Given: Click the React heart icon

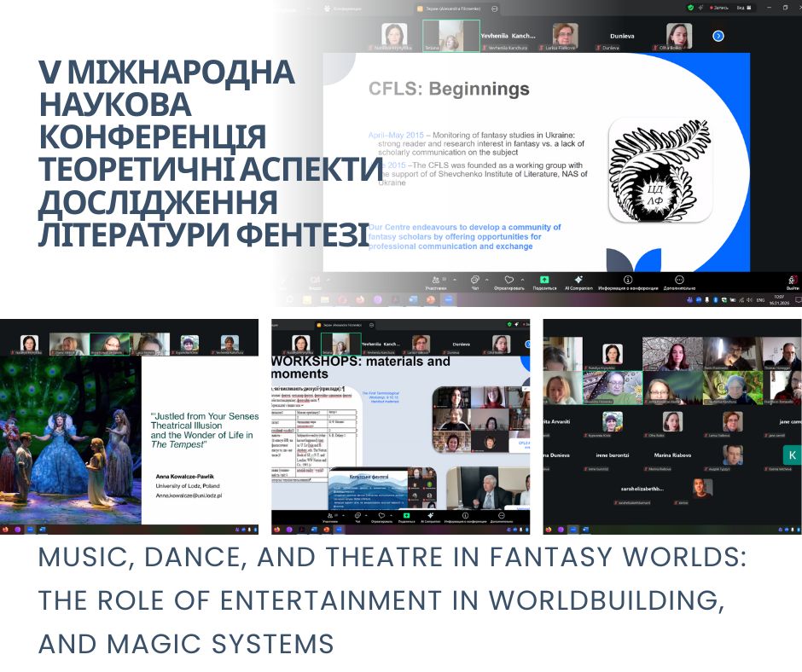Looking at the screenshot, I should 509,280.
